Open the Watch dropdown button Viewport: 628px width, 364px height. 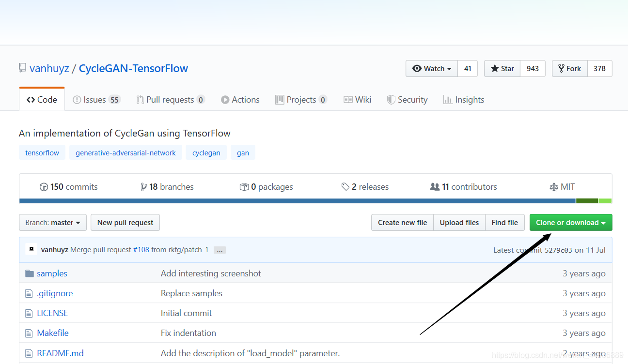pyautogui.click(x=432, y=69)
